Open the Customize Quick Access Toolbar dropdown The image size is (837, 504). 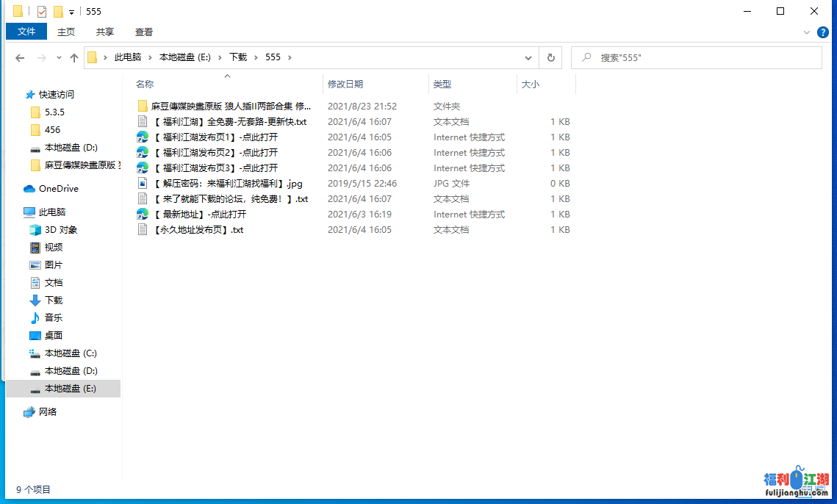[71, 12]
